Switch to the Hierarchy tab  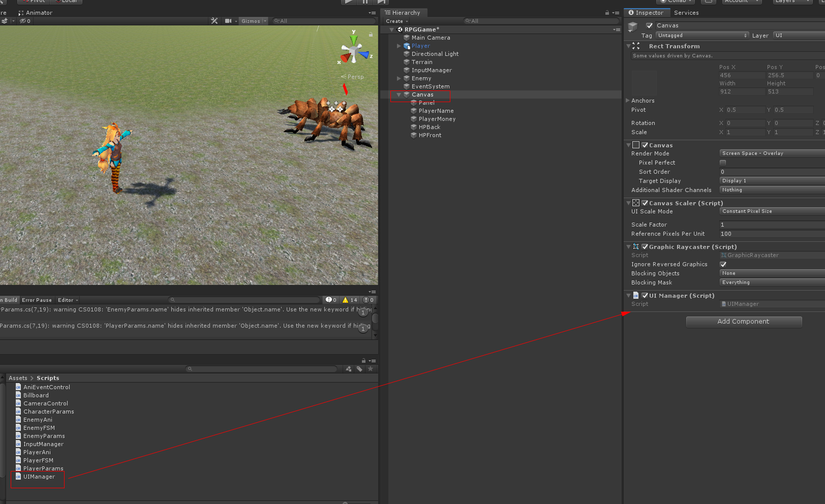coord(403,13)
